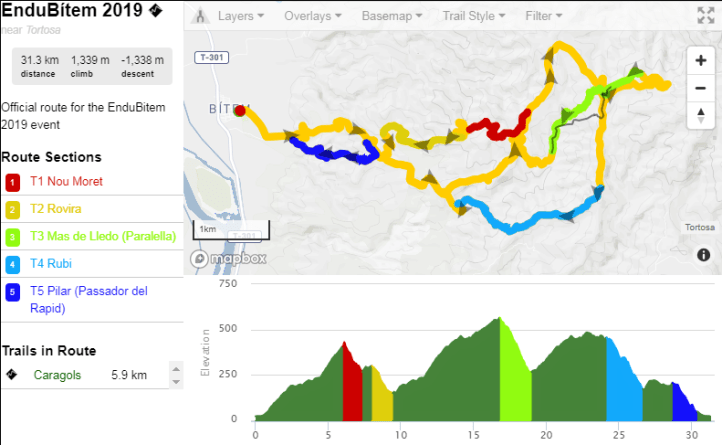Click the Caragols trail difficulty diamond icon
The height and width of the screenshot is (445, 722).
11,375
